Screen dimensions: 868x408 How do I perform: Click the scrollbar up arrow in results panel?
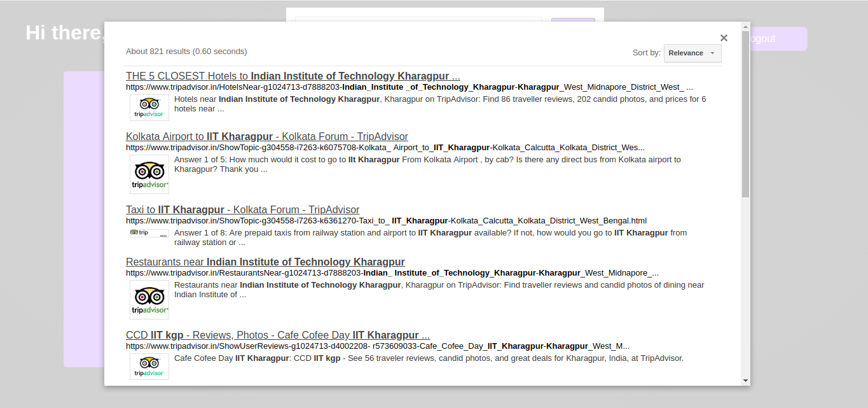click(x=745, y=26)
